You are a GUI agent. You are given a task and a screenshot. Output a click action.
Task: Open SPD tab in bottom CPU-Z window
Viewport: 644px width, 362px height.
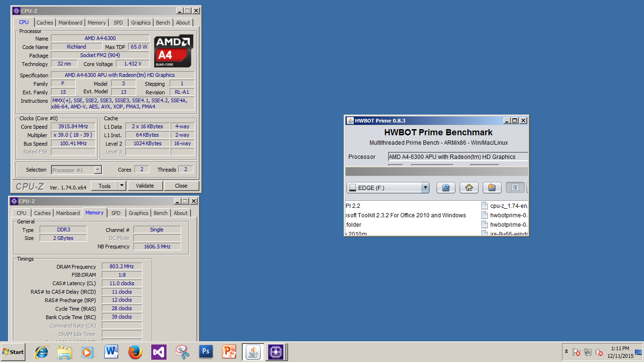click(x=116, y=213)
